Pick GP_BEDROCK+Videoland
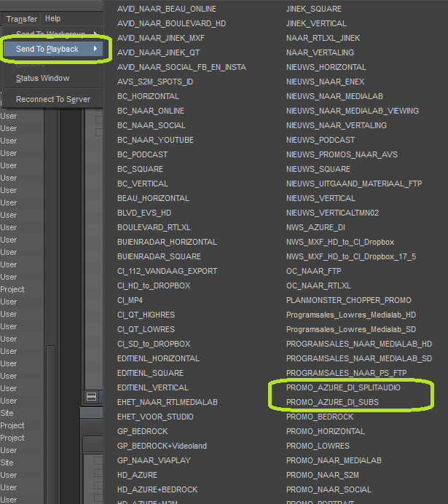This screenshot has width=448, height=504. pos(162,446)
